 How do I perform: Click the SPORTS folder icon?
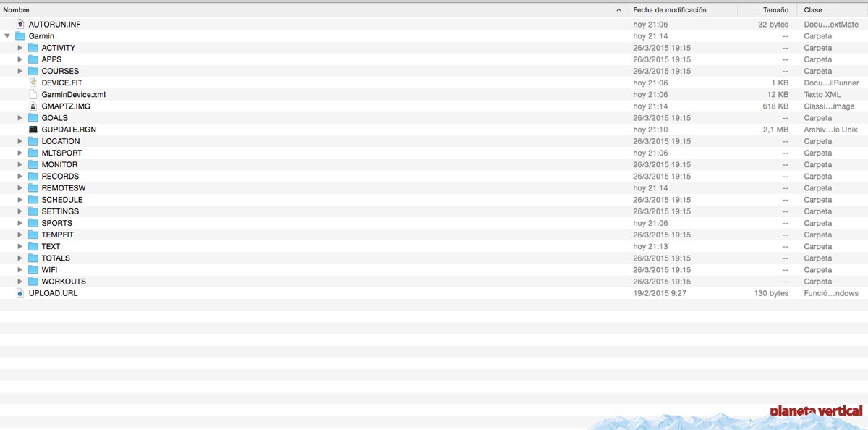coord(33,223)
